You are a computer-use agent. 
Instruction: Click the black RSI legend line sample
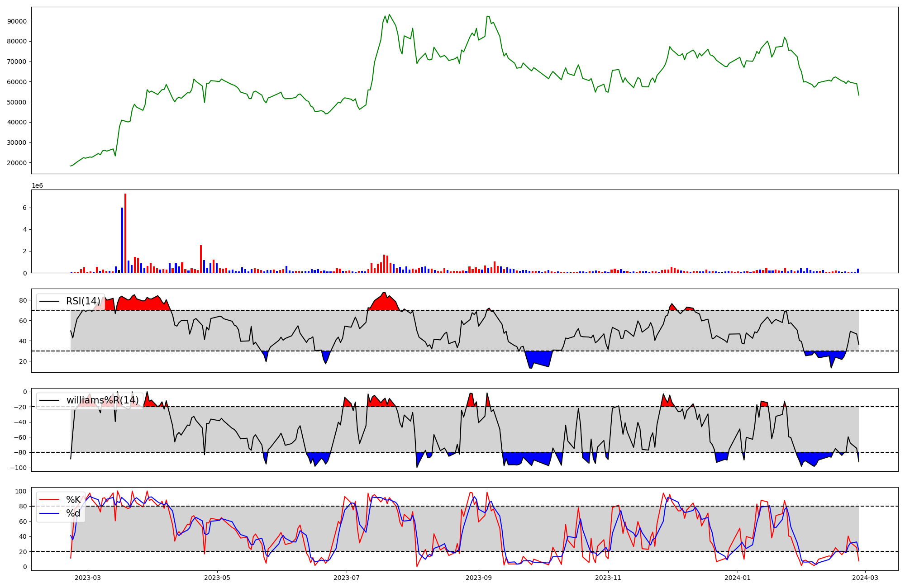coord(49,301)
